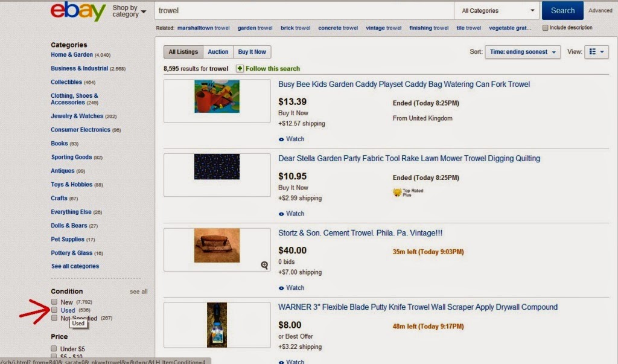Open the marshalltown trowel related search
618x364 pixels.
pos(203,28)
